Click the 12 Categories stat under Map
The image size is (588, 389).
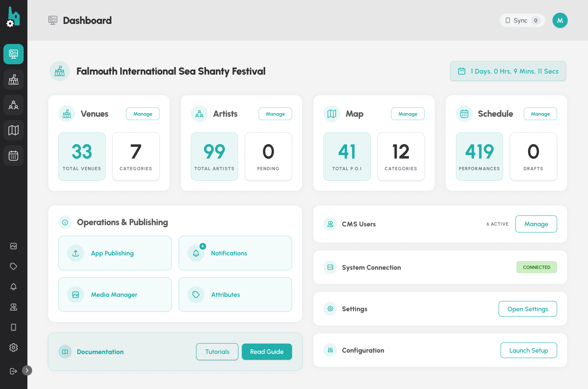coord(401,156)
